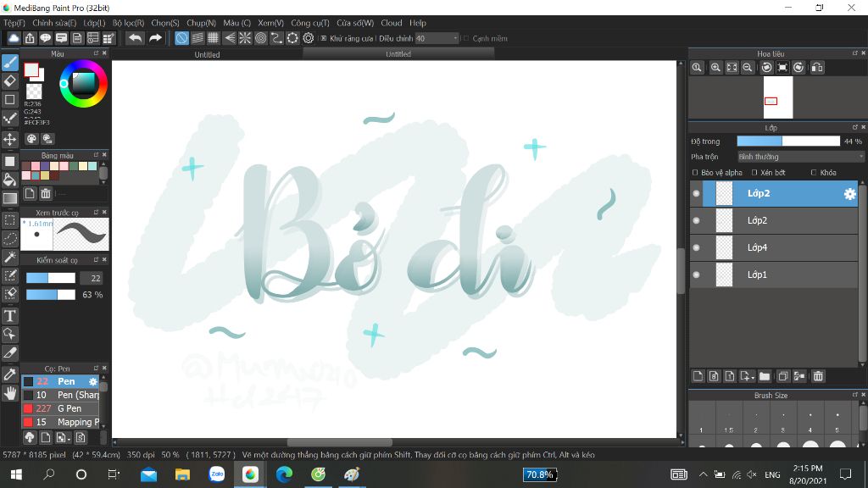Viewport: 868px width, 488px height.
Task: Select the Brush tool in left toolbar
Action: [x=10, y=63]
